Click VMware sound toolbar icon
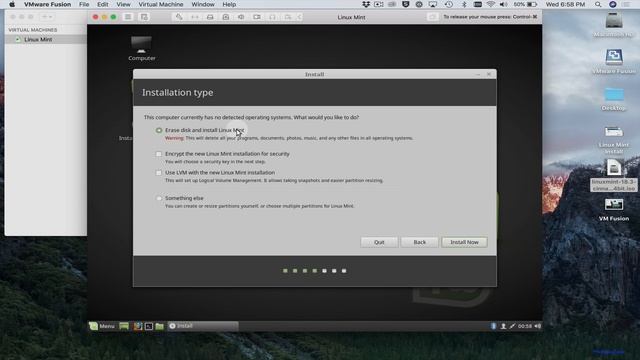The image size is (640, 360). [x=241, y=17]
